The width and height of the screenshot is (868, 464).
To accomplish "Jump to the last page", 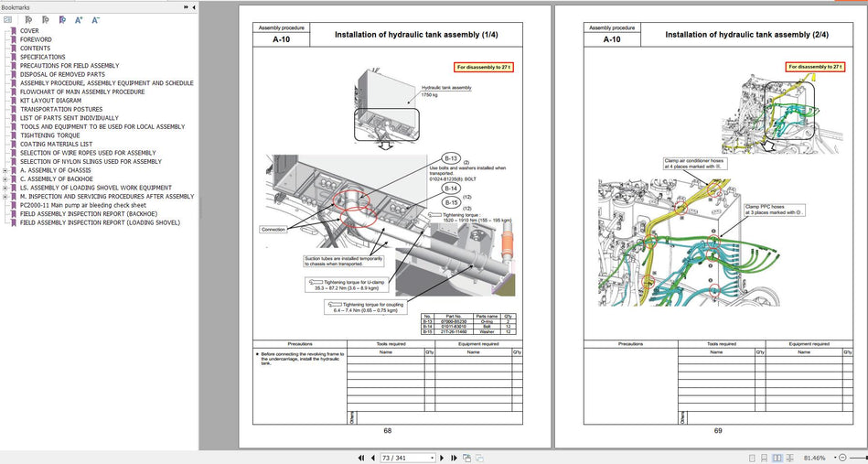I will (453, 458).
